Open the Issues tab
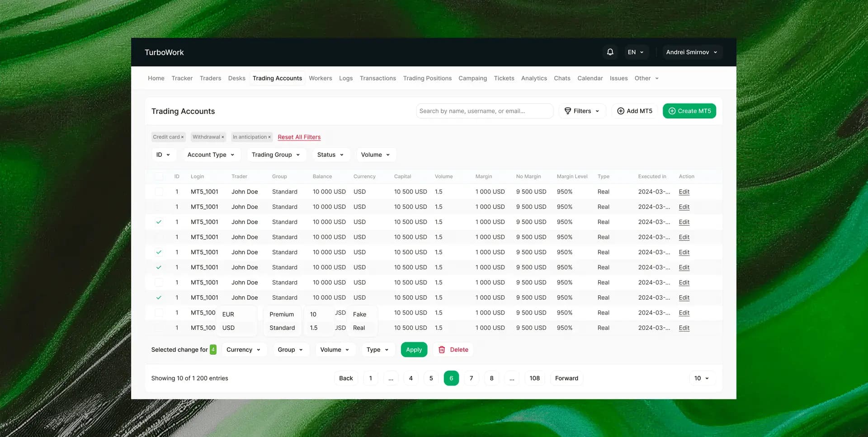Screen dimensions: 868x437 pyautogui.click(x=618, y=78)
